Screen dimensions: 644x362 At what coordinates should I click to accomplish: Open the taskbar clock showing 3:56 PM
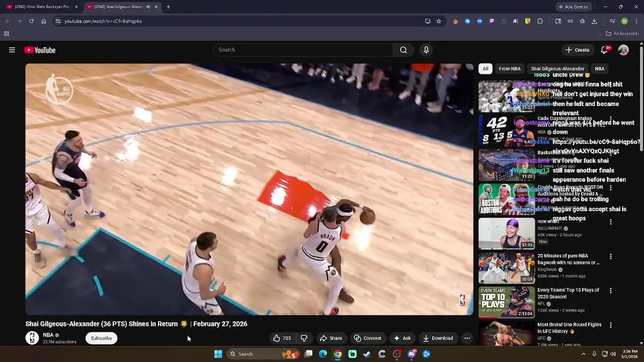coord(630,354)
